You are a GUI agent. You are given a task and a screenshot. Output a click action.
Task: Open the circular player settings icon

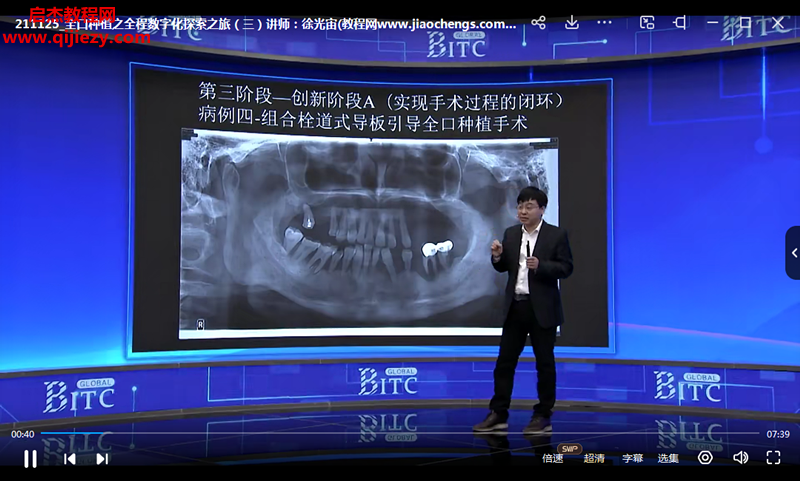pos(705,458)
